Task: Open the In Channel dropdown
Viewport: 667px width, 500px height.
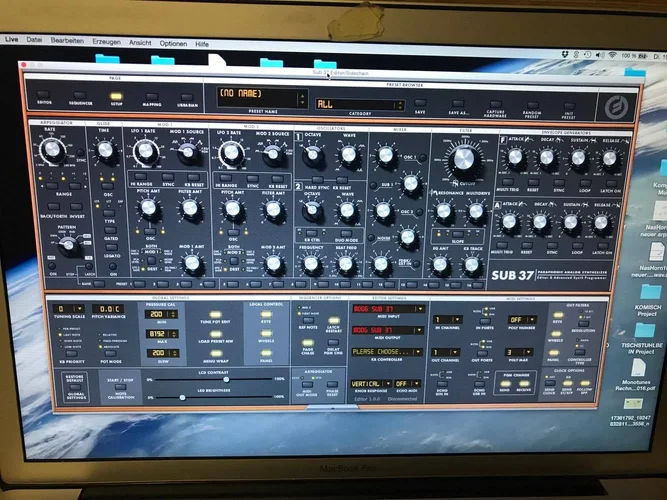Action: [x=448, y=320]
